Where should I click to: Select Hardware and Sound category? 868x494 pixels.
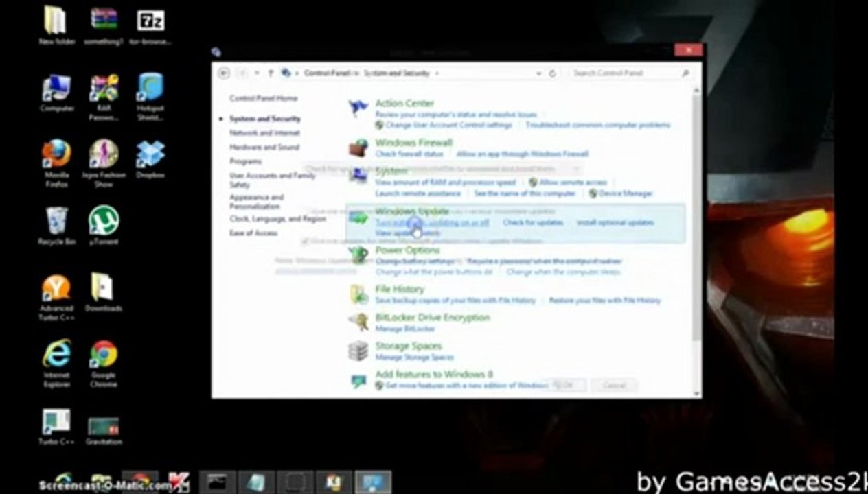coord(264,147)
